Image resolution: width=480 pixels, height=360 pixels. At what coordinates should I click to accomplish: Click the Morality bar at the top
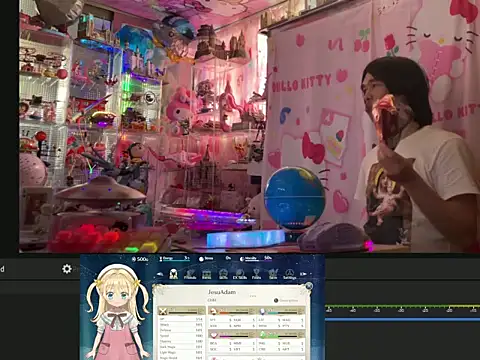coord(256,258)
